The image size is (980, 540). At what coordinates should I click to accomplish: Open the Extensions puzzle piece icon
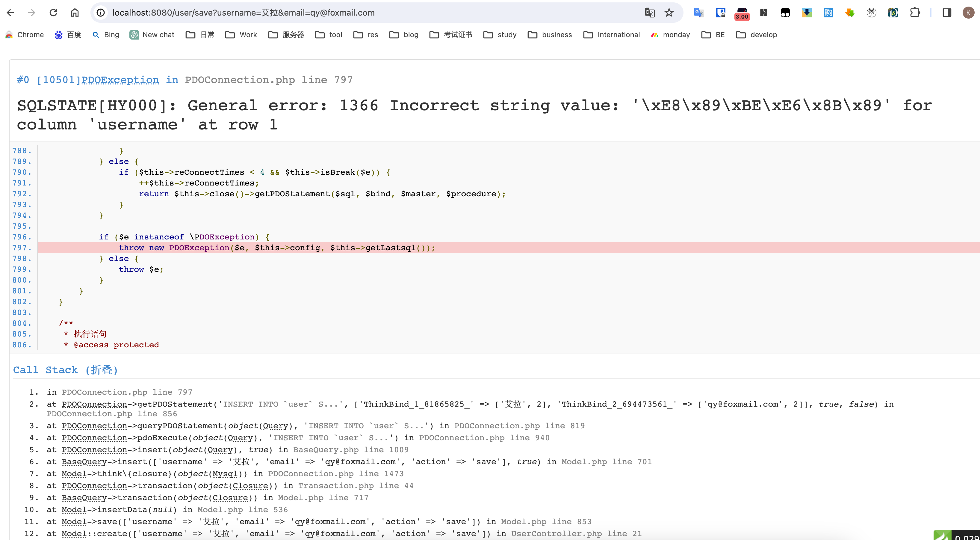(915, 13)
